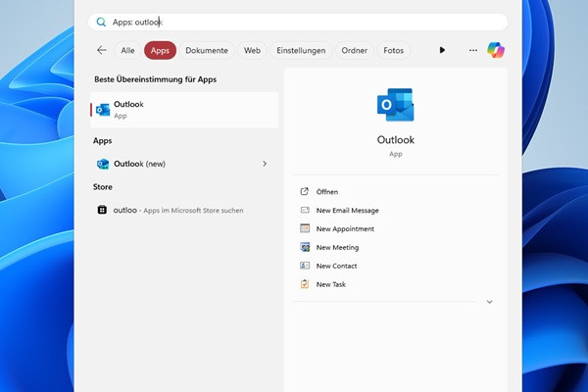The width and height of the screenshot is (588, 392).
Task: Click the calendar icon for New Appointment
Action: [305, 228]
